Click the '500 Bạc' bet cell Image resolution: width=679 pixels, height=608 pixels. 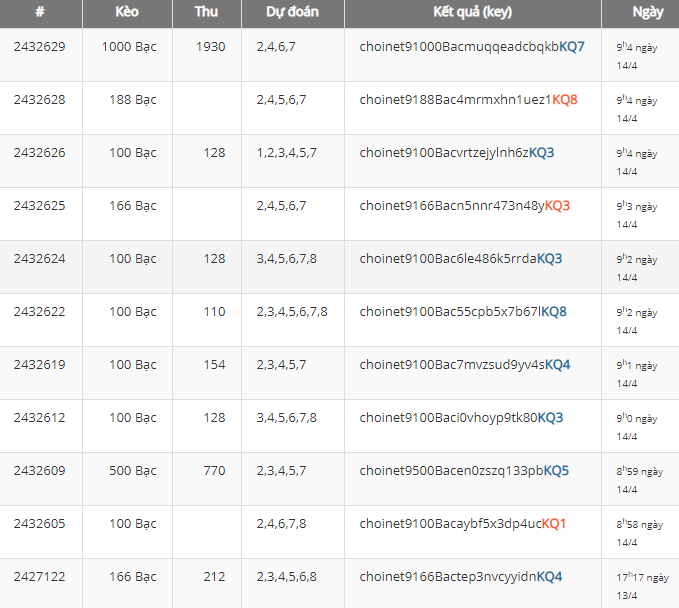coord(129,471)
